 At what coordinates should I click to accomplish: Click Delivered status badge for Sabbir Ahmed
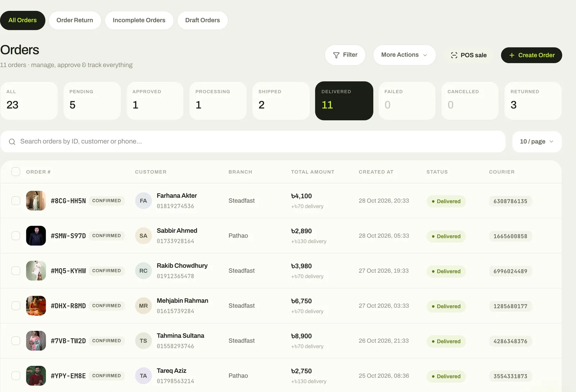pos(446,236)
